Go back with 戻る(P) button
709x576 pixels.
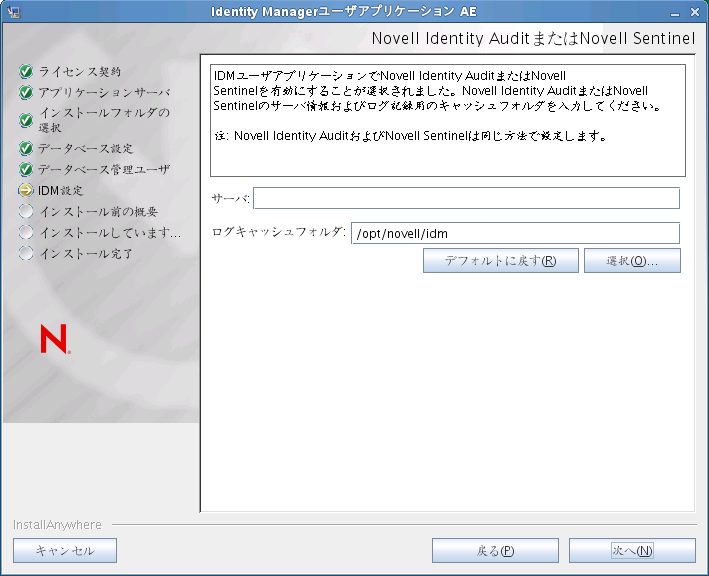(x=495, y=550)
